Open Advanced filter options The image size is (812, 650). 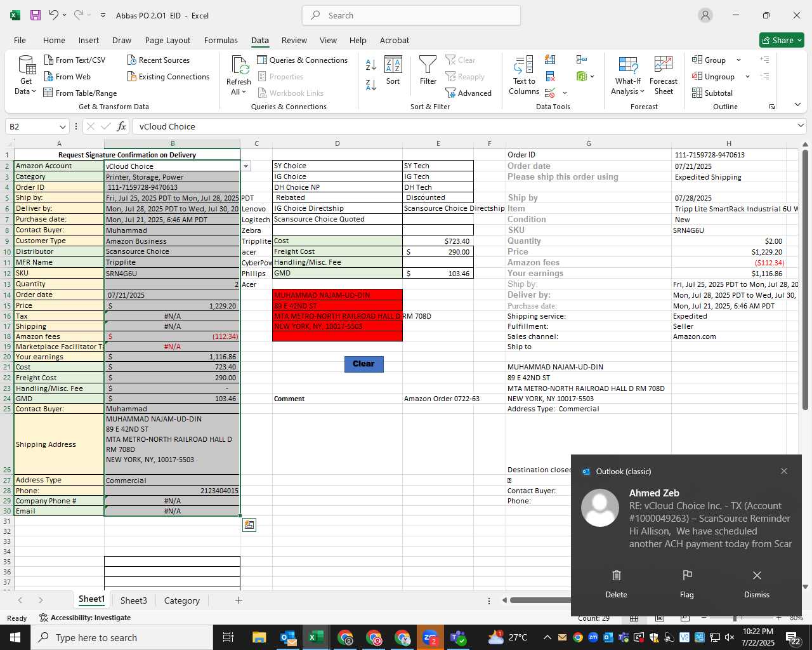click(x=469, y=93)
